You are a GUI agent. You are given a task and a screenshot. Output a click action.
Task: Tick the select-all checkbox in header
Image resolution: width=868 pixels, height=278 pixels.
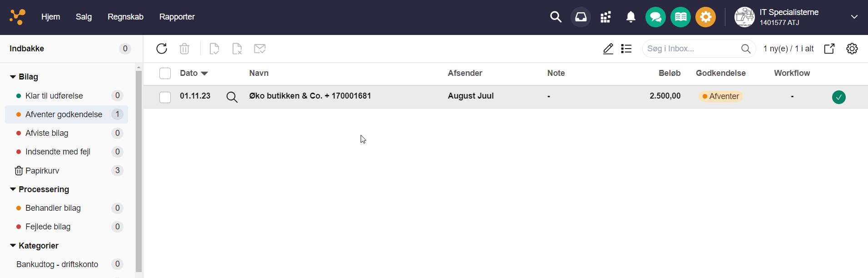click(165, 74)
